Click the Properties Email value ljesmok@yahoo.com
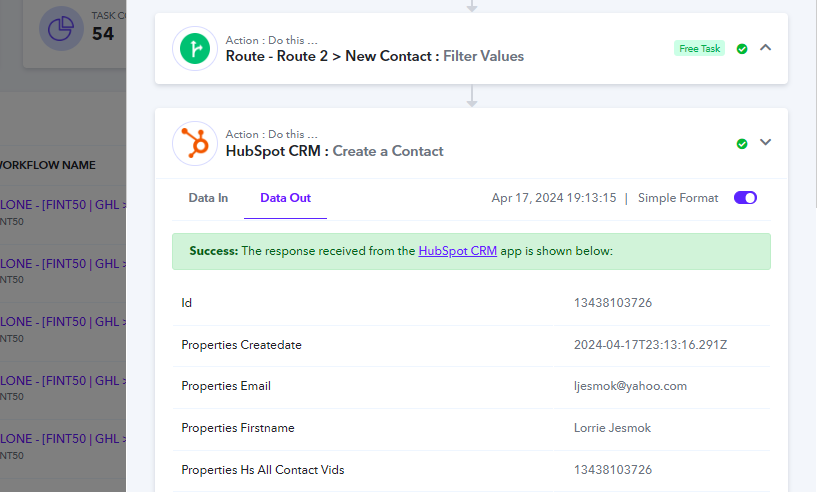The height and width of the screenshot is (492, 817). pyautogui.click(x=630, y=386)
